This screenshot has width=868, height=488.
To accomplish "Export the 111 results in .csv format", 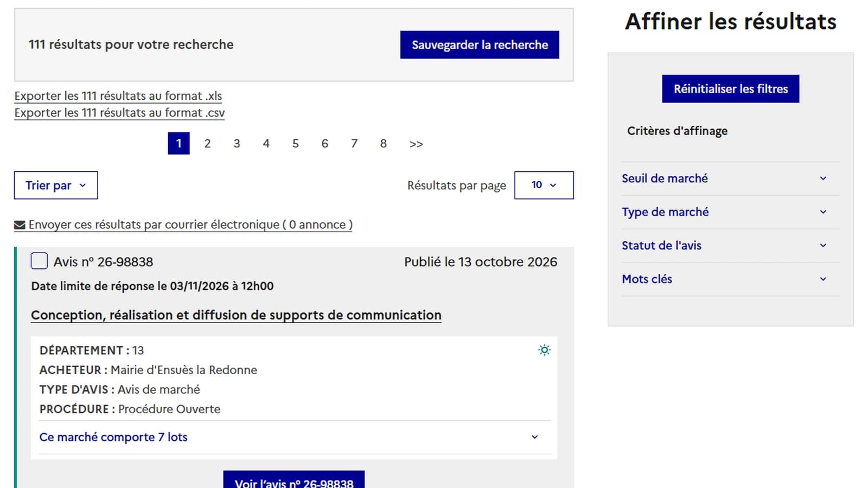I will pos(119,113).
